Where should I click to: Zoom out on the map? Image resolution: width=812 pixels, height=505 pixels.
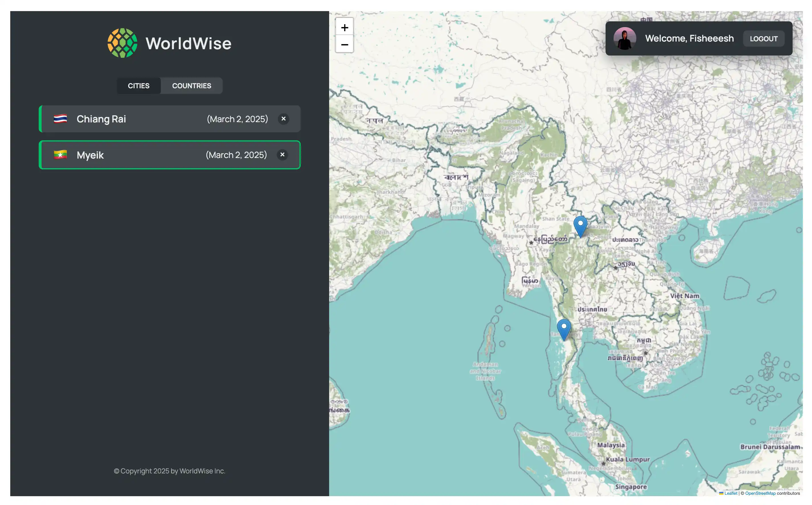345,44
